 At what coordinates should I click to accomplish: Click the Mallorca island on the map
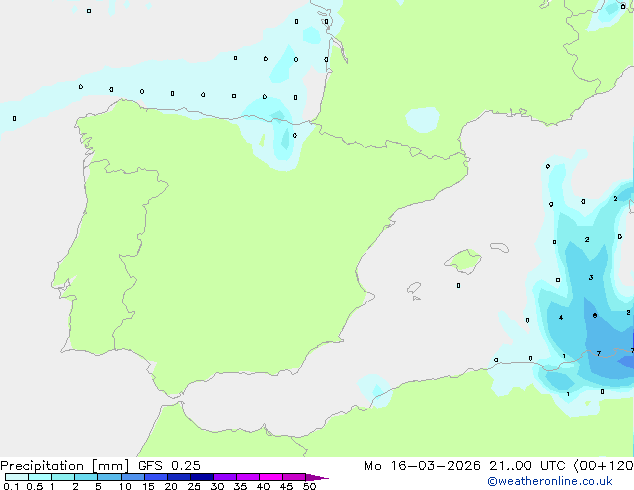[464, 261]
